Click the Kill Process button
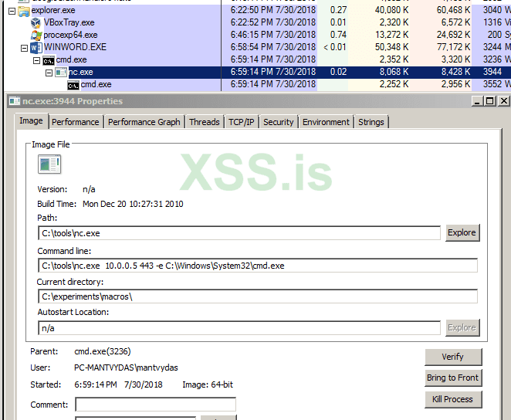The width and height of the screenshot is (511, 420). pyautogui.click(x=453, y=399)
